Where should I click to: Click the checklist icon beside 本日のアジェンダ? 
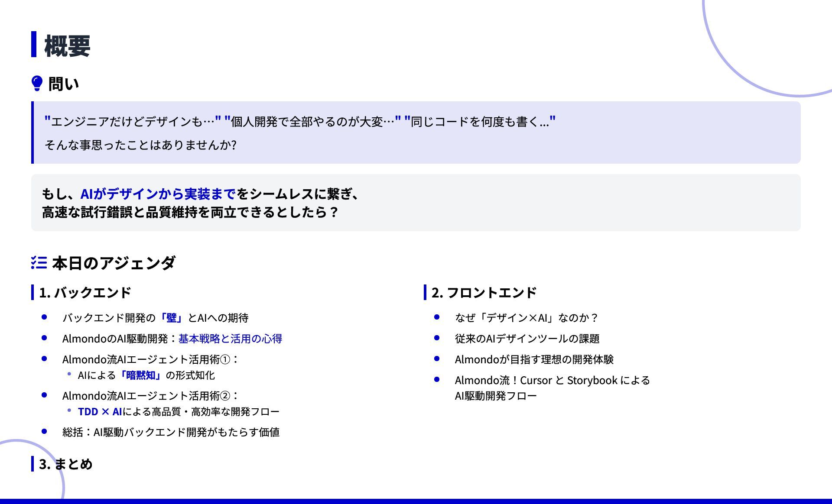click(39, 263)
